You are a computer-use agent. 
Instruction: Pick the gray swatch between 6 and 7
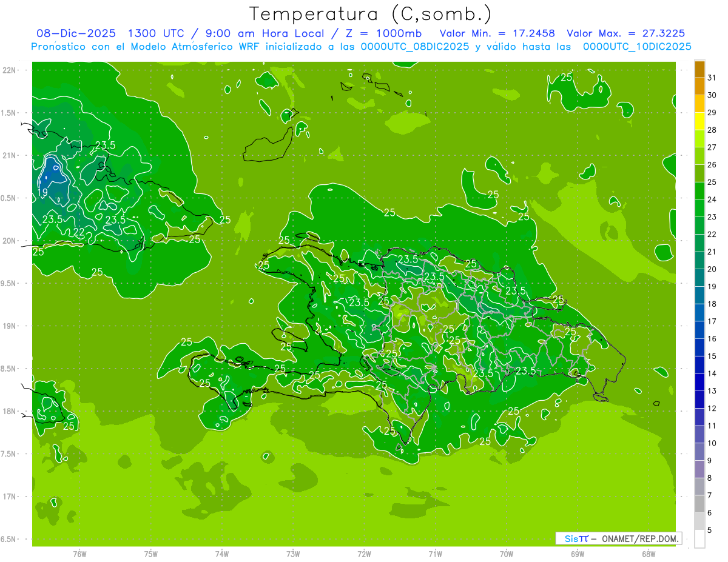(699, 504)
